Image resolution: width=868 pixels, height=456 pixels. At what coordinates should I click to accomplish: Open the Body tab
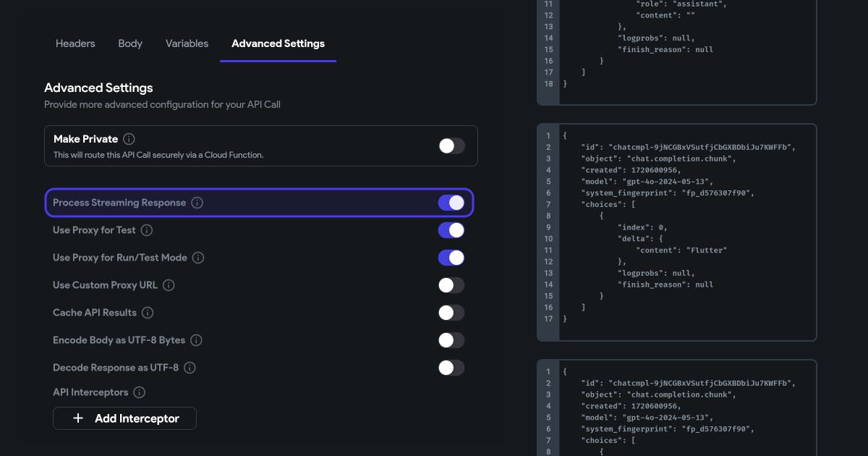130,43
